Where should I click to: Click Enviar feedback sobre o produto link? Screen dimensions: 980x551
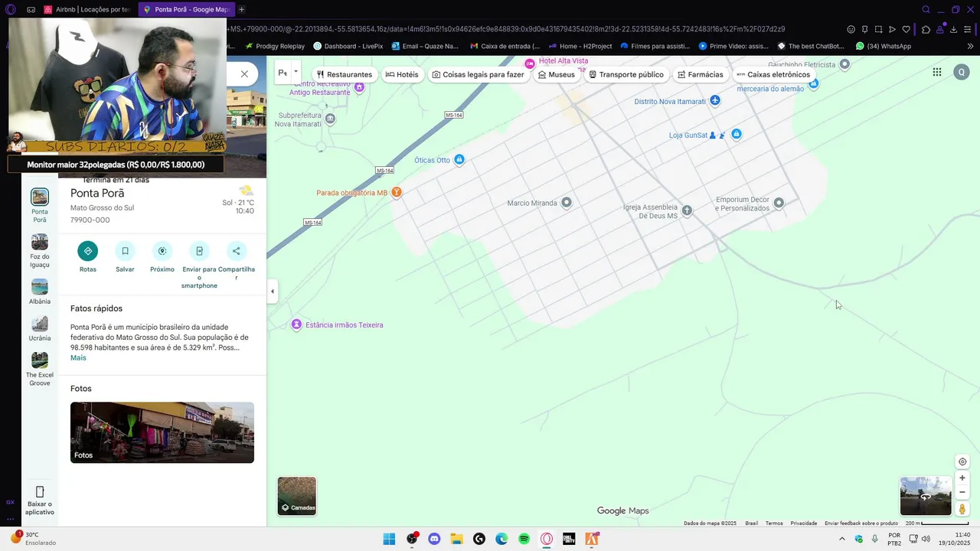861,523
